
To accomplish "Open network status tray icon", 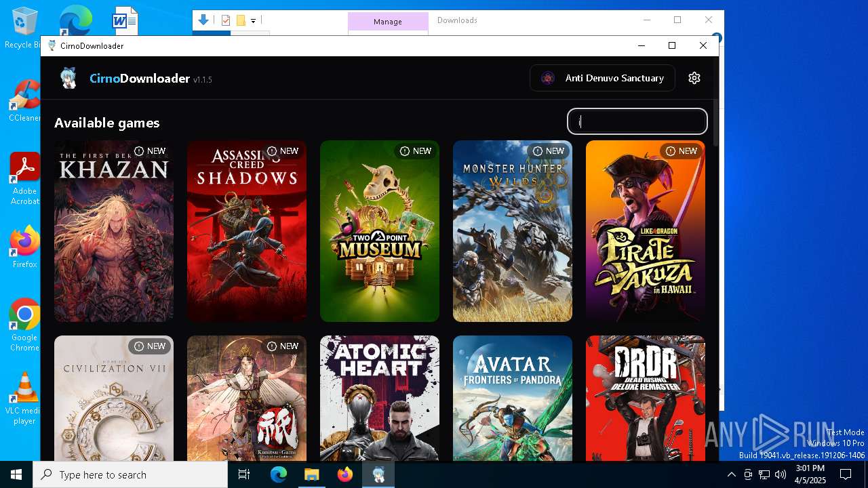I will tap(764, 474).
